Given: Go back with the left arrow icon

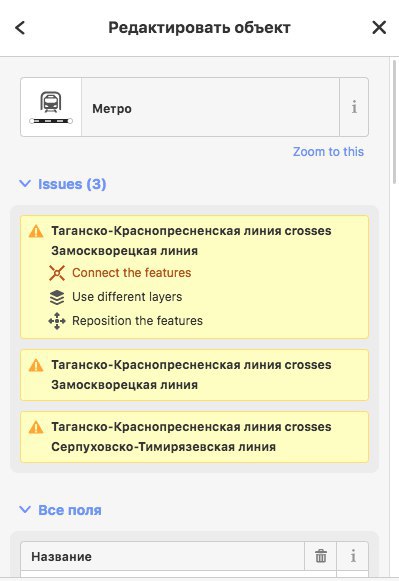Looking at the screenshot, I should point(20,28).
